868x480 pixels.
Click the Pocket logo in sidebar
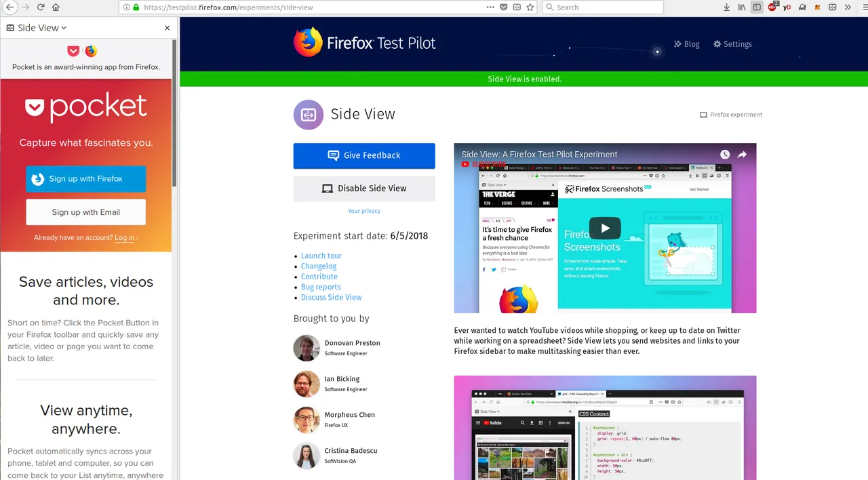(x=86, y=107)
